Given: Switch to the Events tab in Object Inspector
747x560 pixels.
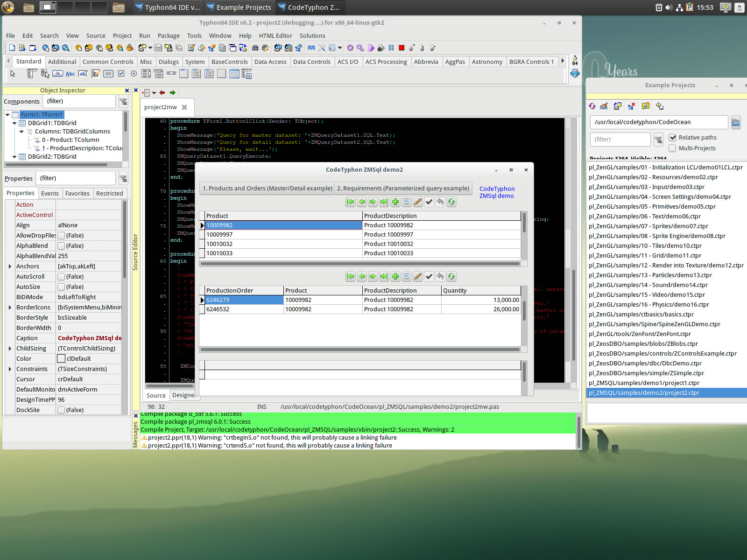Looking at the screenshot, I should [50, 193].
